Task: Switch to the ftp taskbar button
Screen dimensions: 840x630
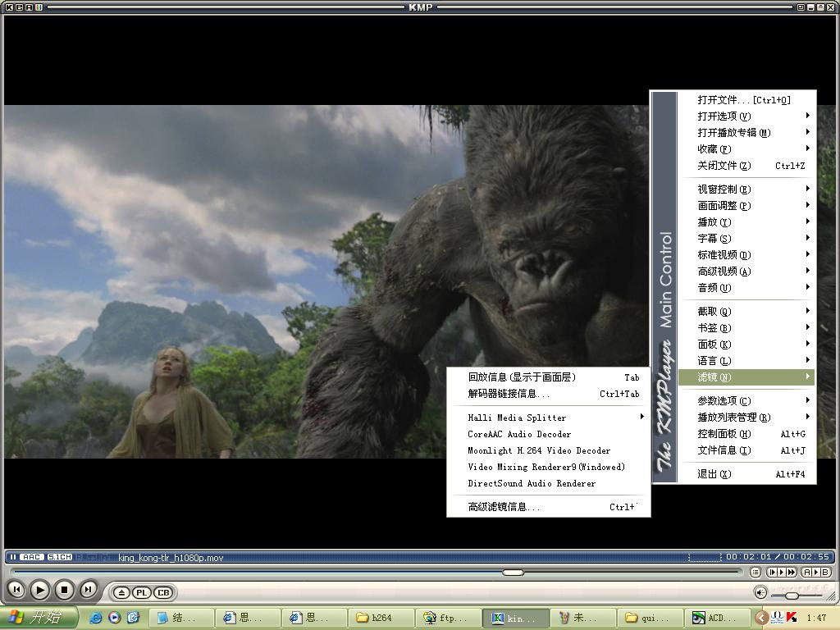Action: pos(447,618)
